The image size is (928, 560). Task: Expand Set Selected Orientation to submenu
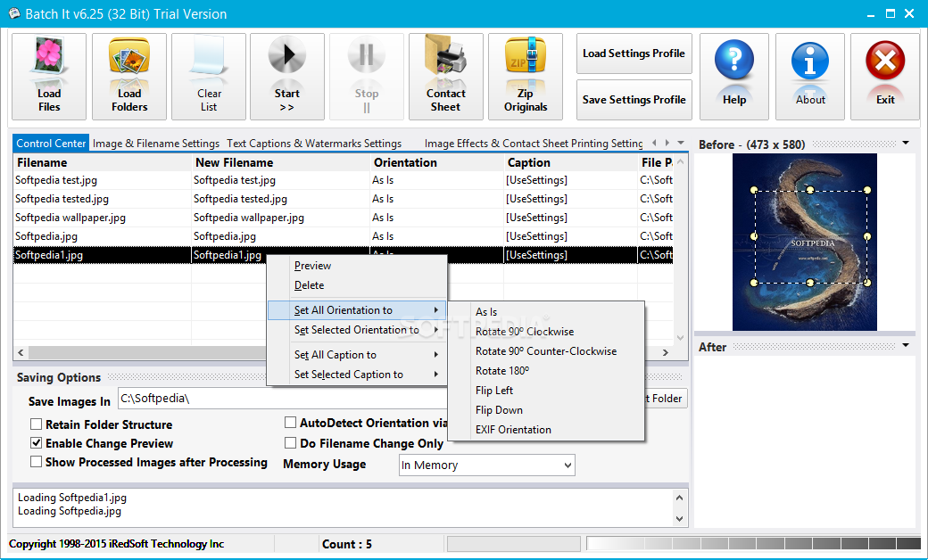(358, 329)
